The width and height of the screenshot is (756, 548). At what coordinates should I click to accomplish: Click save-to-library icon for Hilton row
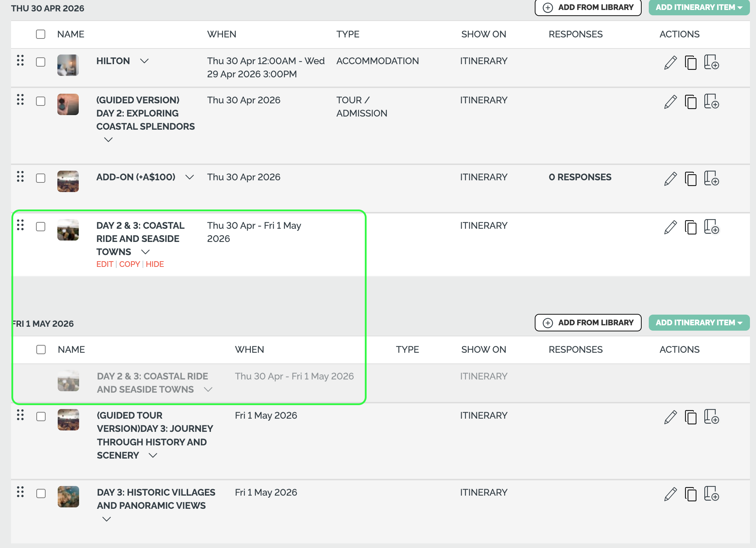click(711, 62)
